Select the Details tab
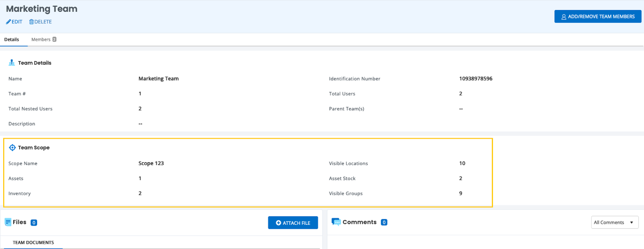The height and width of the screenshot is (249, 644). (12, 39)
